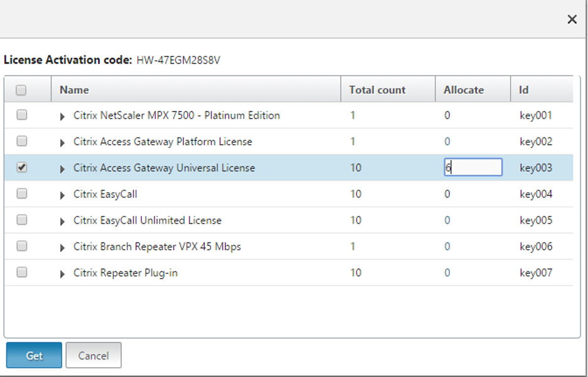Uncheck the Access Gateway Universal License checkbox
This screenshot has width=588, height=377.
(21, 168)
